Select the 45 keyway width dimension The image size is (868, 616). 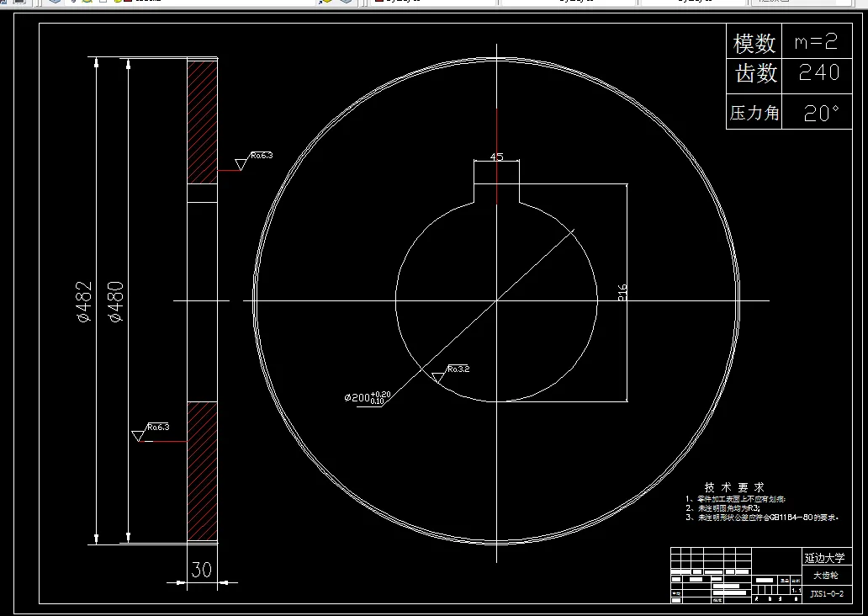click(x=496, y=157)
